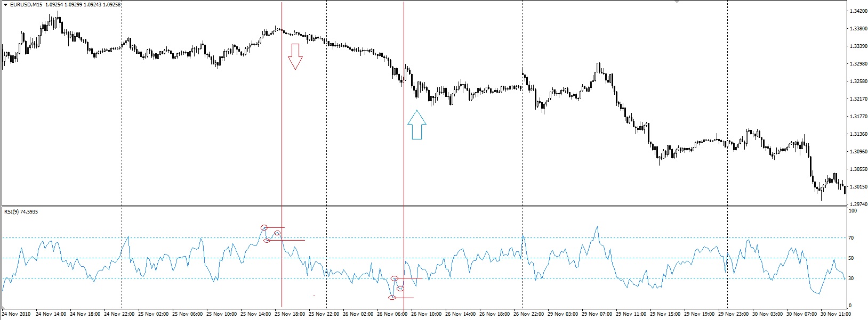Click the RSI 30 level label
Image resolution: width=868 pixels, height=320 pixels.
click(851, 278)
